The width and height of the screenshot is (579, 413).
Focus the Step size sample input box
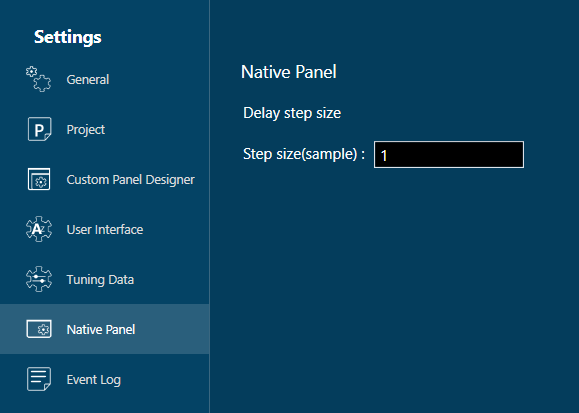(x=449, y=154)
